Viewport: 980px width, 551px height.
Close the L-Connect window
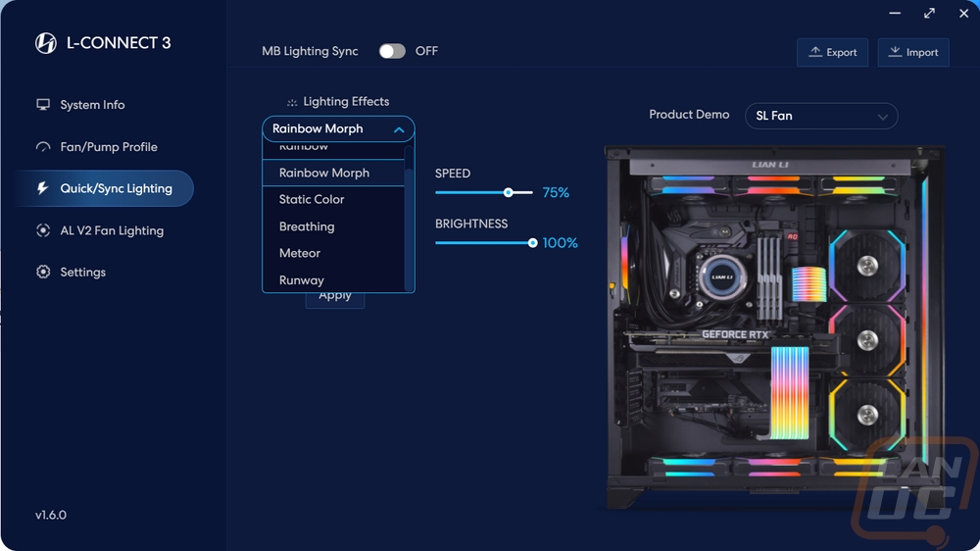point(963,13)
